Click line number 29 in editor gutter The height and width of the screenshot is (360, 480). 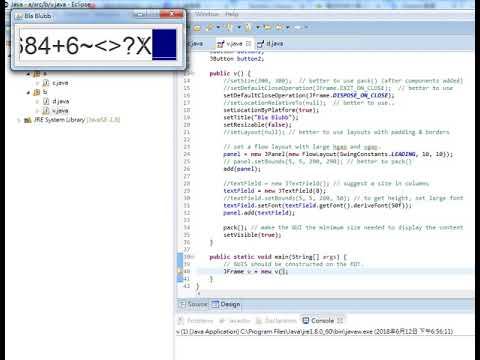(x=187, y=191)
